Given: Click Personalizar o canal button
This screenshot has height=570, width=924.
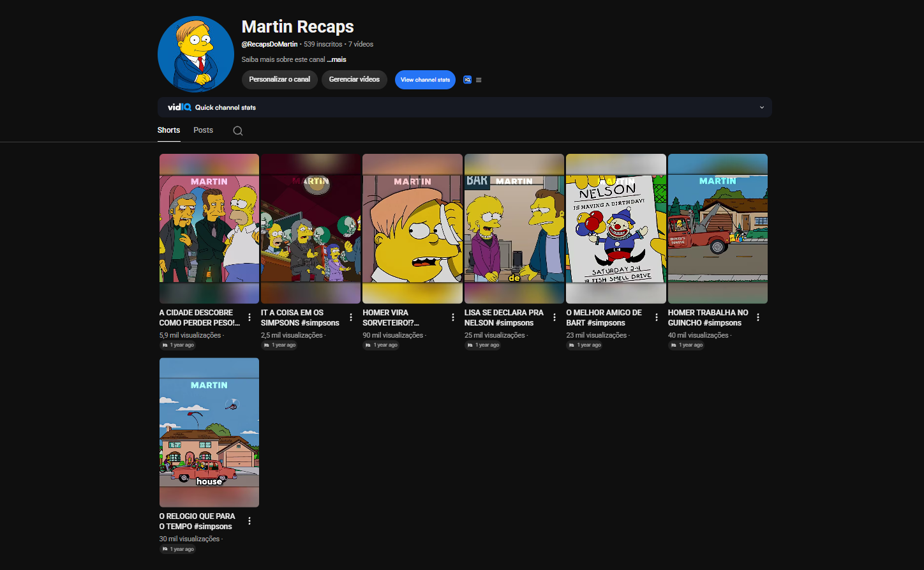Looking at the screenshot, I should pyautogui.click(x=279, y=80).
